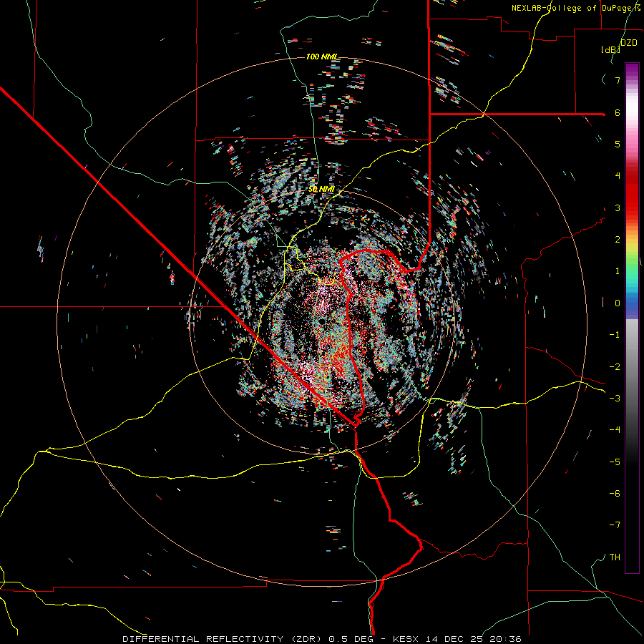
Task: Click the 0 scale tick label
Action: (x=618, y=303)
